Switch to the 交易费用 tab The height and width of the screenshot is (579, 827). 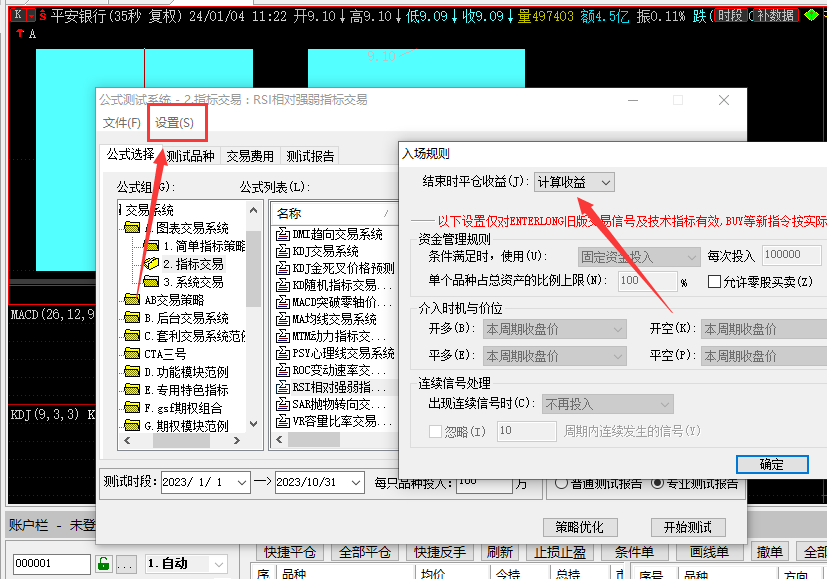pos(250,156)
